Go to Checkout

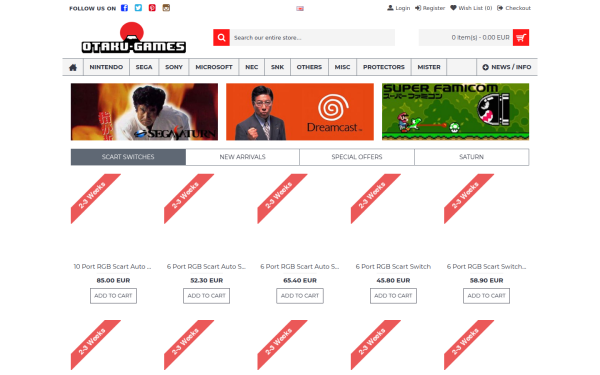514,8
